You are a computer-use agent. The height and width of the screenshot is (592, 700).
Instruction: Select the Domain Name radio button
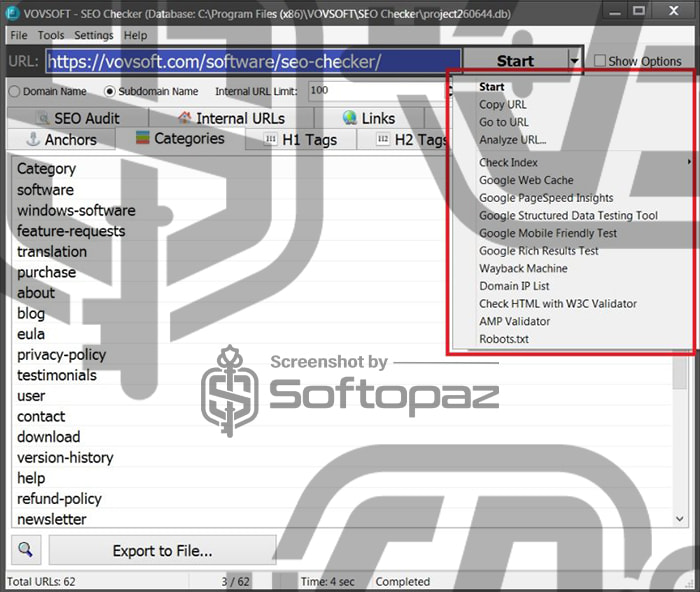pyautogui.click(x=14, y=91)
